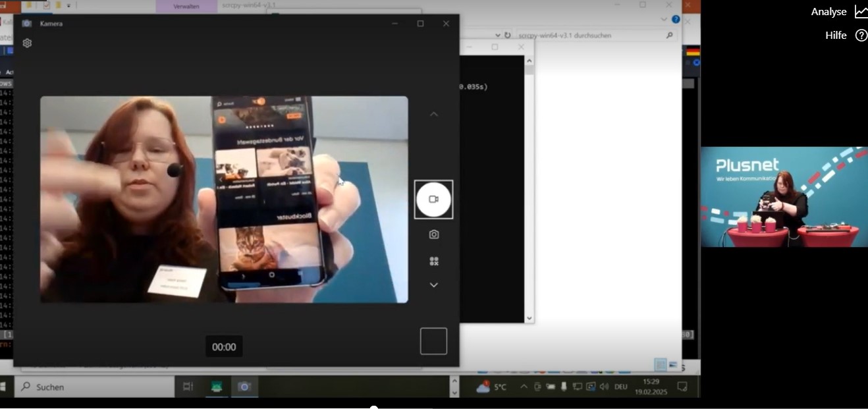This screenshot has height=409, width=868.
Task: Open weather widget showing 5°C
Action: pos(492,387)
